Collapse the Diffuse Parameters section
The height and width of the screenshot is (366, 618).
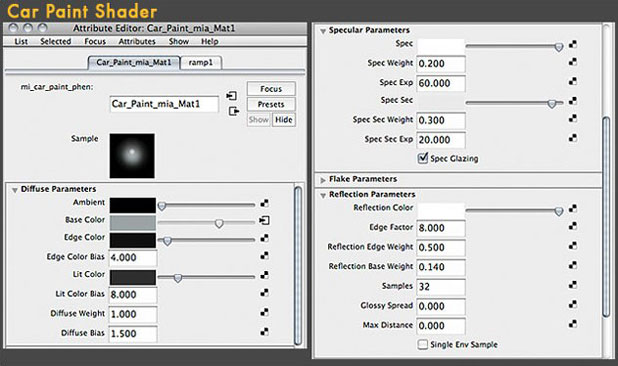point(15,190)
